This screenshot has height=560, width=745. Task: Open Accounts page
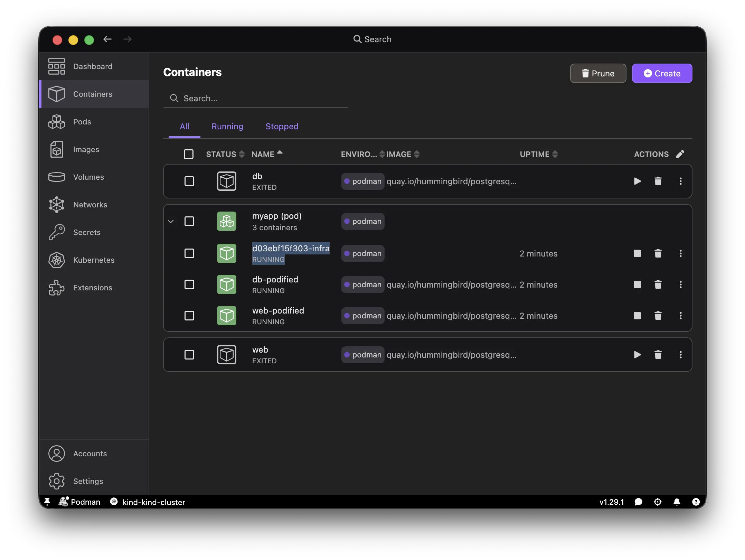pyautogui.click(x=94, y=454)
